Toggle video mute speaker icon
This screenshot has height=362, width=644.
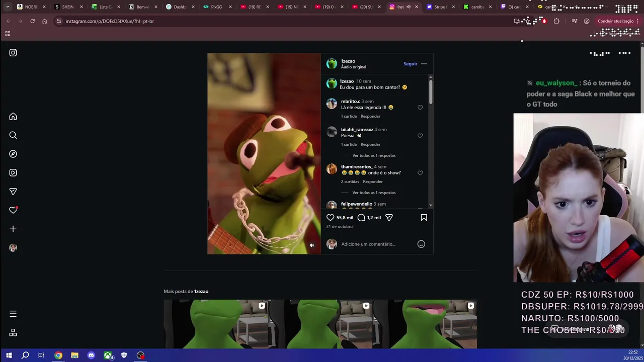(312, 245)
